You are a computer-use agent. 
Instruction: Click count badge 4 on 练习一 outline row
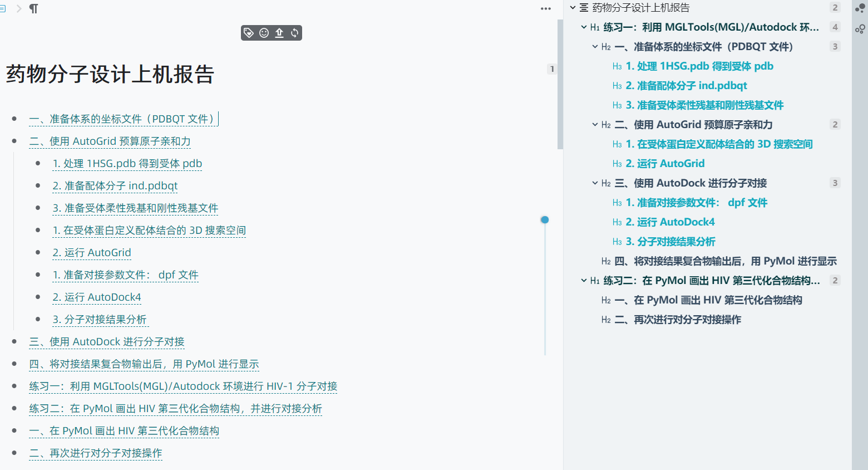coord(835,27)
